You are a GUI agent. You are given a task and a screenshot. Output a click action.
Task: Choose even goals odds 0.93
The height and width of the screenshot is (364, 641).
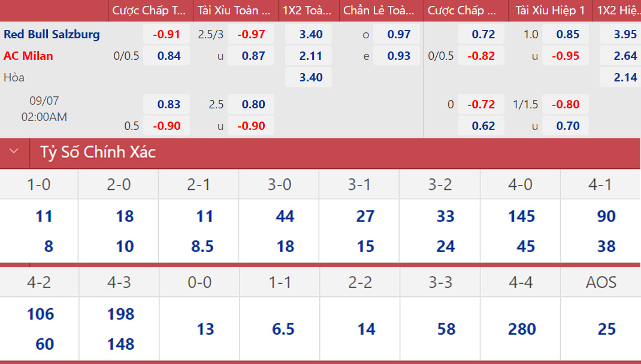pos(399,56)
